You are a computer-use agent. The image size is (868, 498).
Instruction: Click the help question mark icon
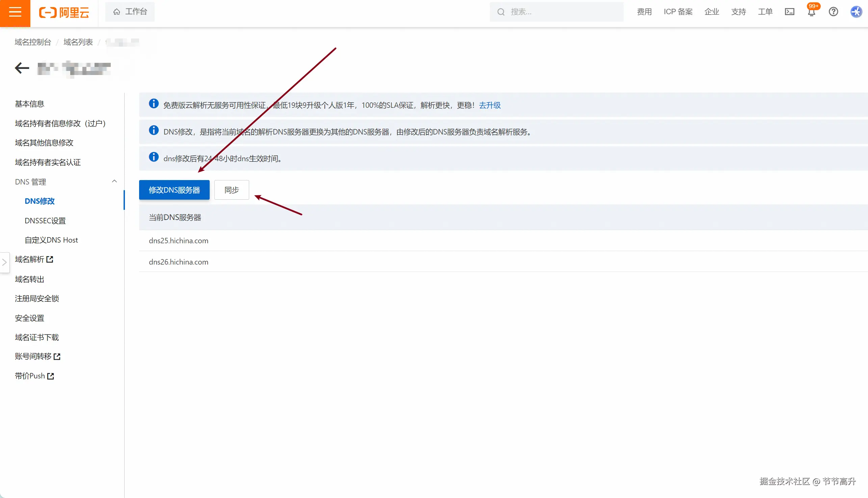tap(833, 11)
